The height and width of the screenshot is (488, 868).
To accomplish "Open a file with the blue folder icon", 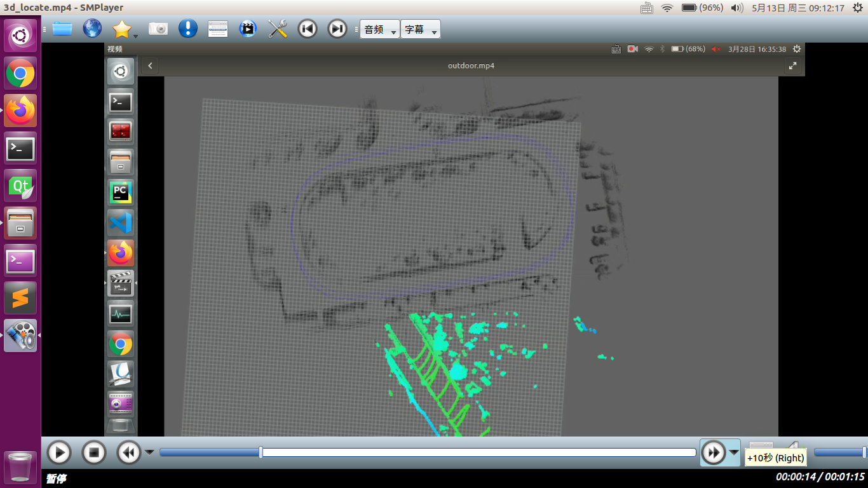I will pyautogui.click(x=62, y=29).
